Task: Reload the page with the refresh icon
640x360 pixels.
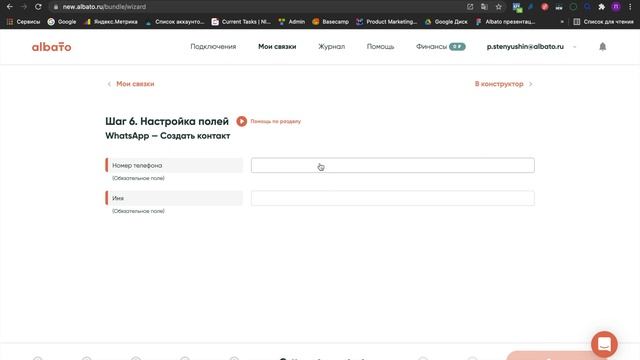Action: coord(38,7)
